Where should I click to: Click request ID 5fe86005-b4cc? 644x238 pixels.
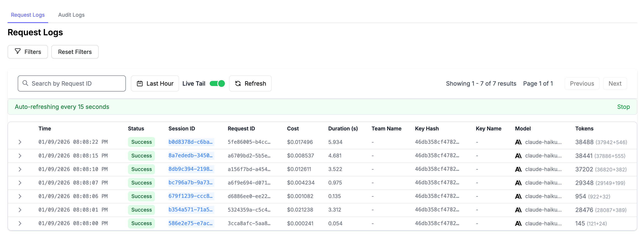249,142
